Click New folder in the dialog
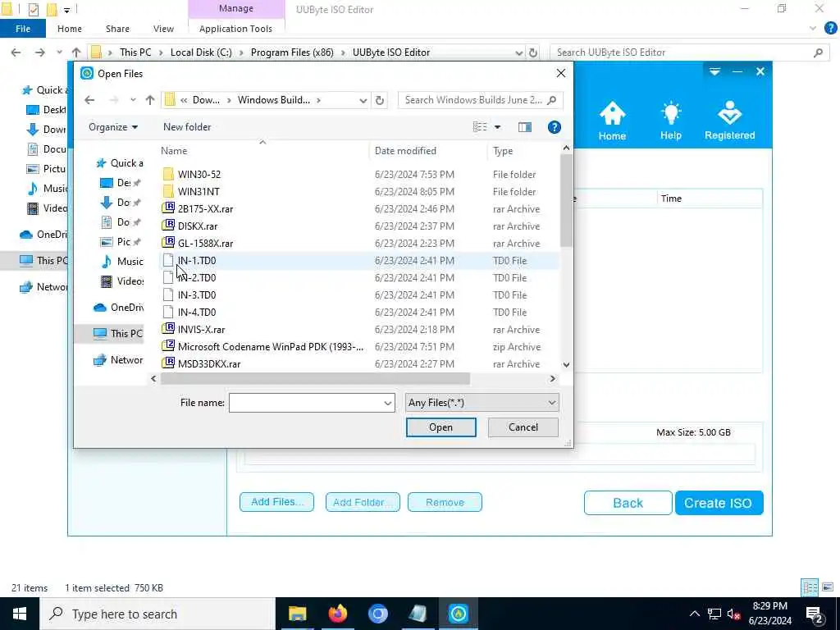840x630 pixels. (187, 127)
